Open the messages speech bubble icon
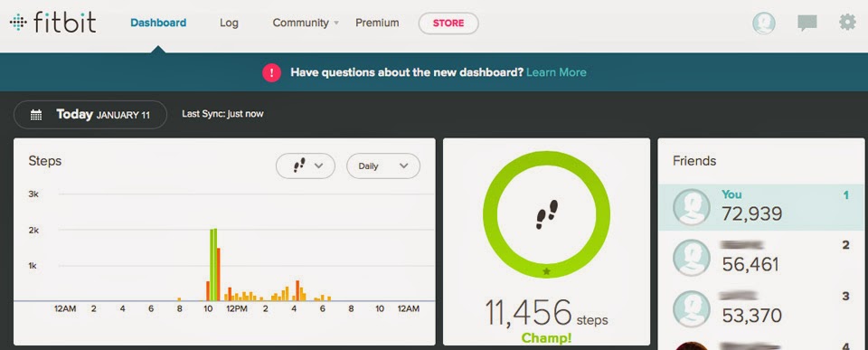The width and height of the screenshot is (868, 350). 807,24
